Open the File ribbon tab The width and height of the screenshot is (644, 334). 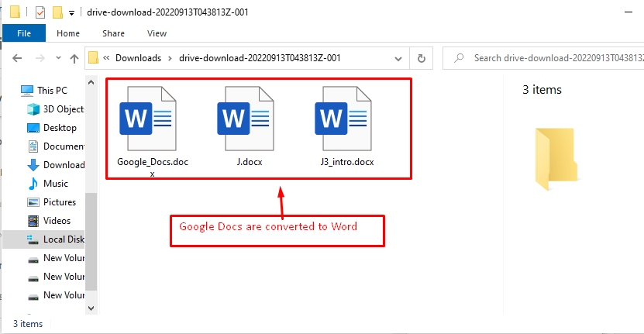[24, 33]
